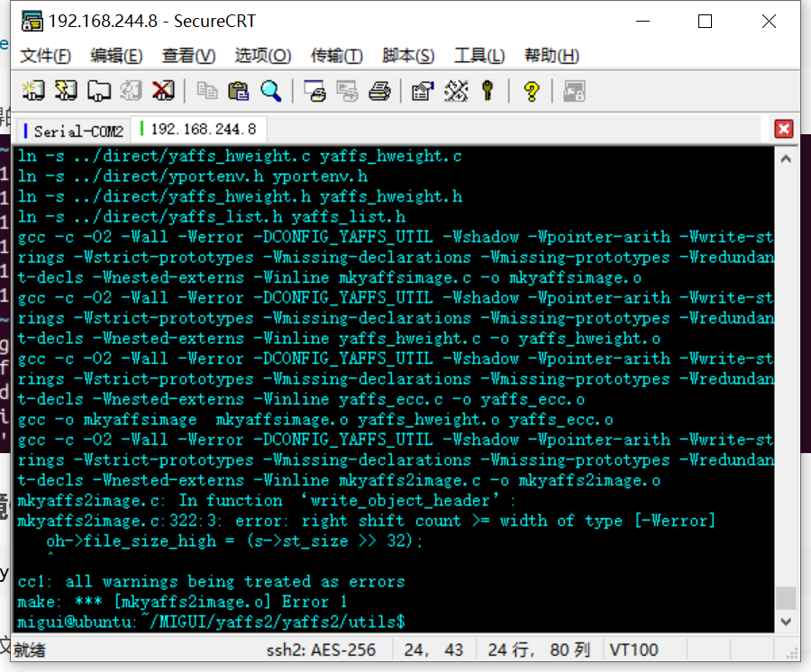The width and height of the screenshot is (811, 672).
Task: Click the Quick Connect lightning icon
Action: 66,91
